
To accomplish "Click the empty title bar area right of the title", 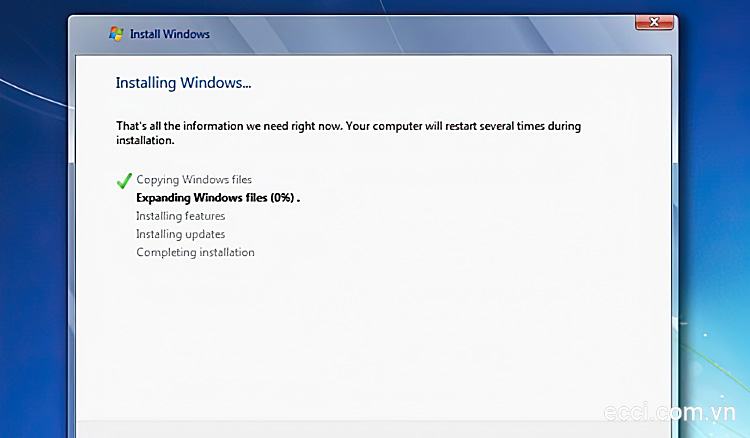I will [421, 34].
